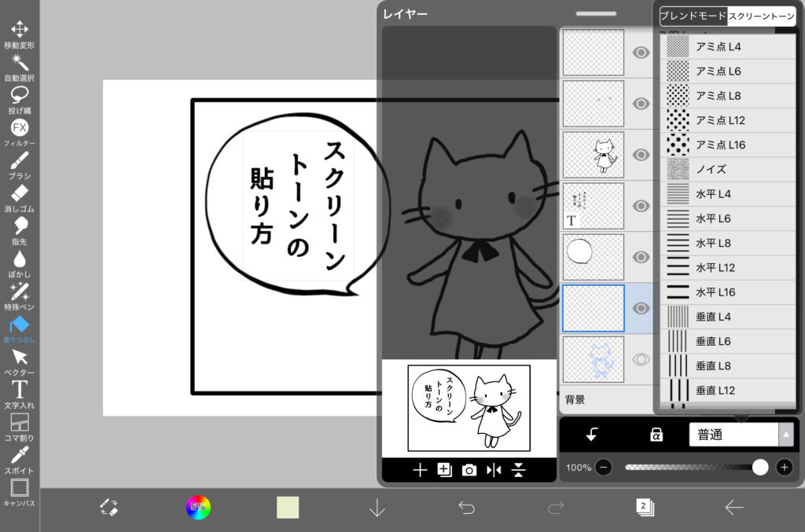Viewport: 805px width, 532px height.
Task: Pick アミ点 L8 from the tone list
Action: click(x=719, y=96)
